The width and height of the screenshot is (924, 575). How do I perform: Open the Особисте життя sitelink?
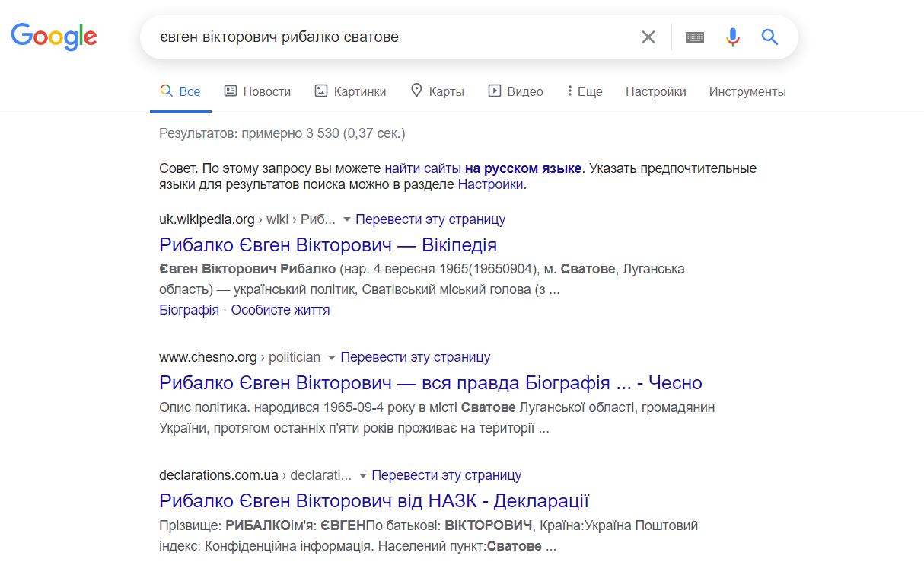pyautogui.click(x=280, y=310)
